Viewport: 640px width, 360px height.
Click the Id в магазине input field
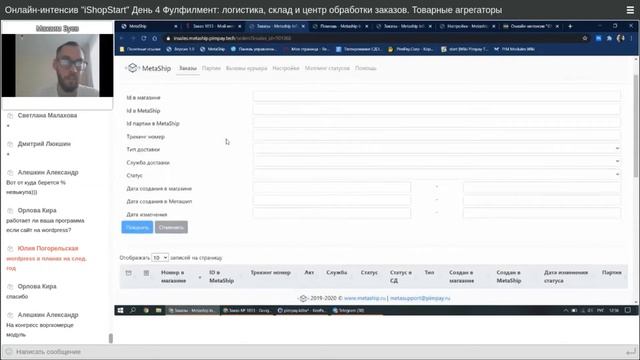point(437,97)
